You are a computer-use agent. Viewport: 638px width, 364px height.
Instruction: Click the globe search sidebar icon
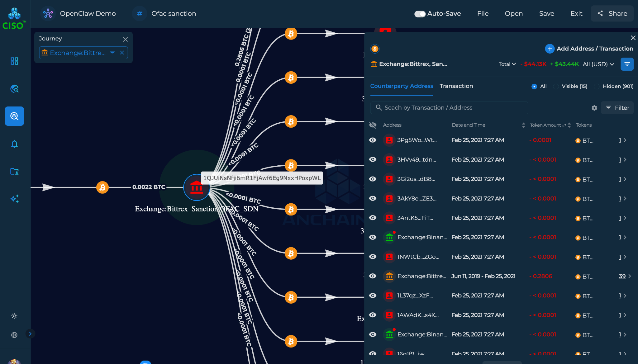[x=14, y=89]
